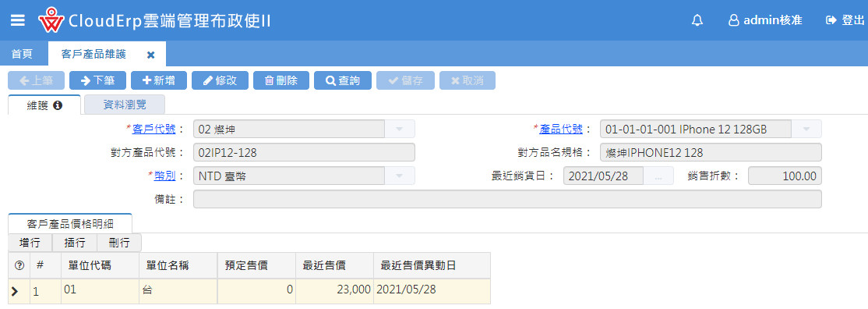The height and width of the screenshot is (309, 868).
Task: Open the 客戶代號 link
Action: 154,129
